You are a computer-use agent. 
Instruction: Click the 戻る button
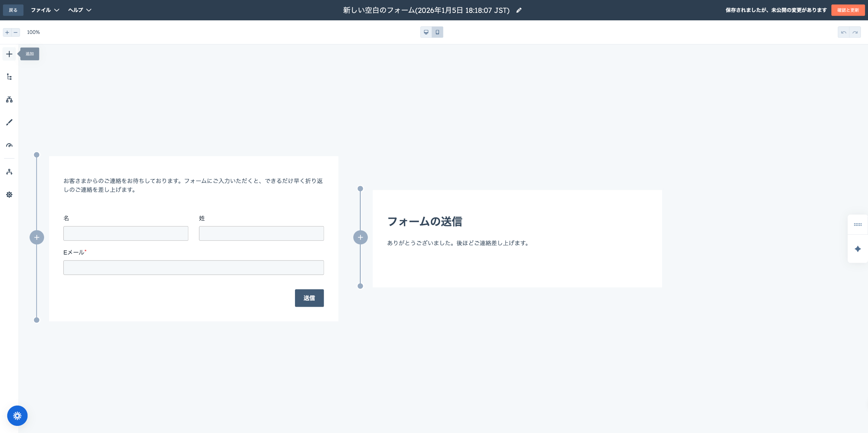[x=13, y=10]
